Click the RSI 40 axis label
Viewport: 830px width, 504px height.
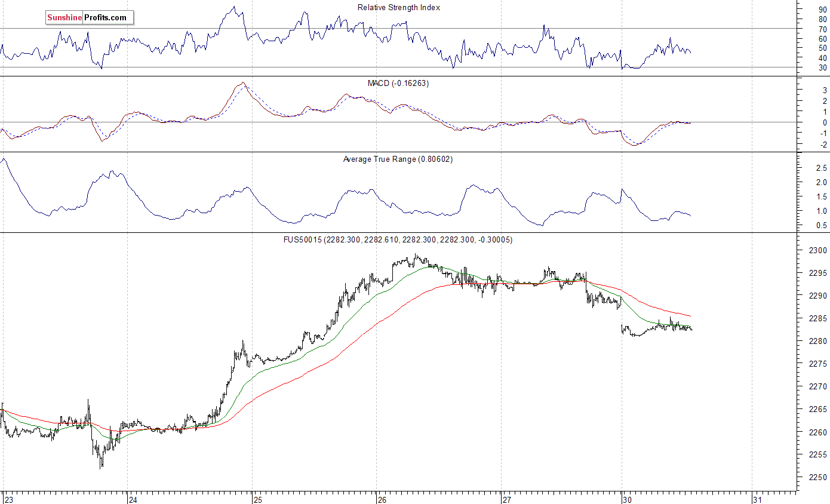(x=822, y=58)
